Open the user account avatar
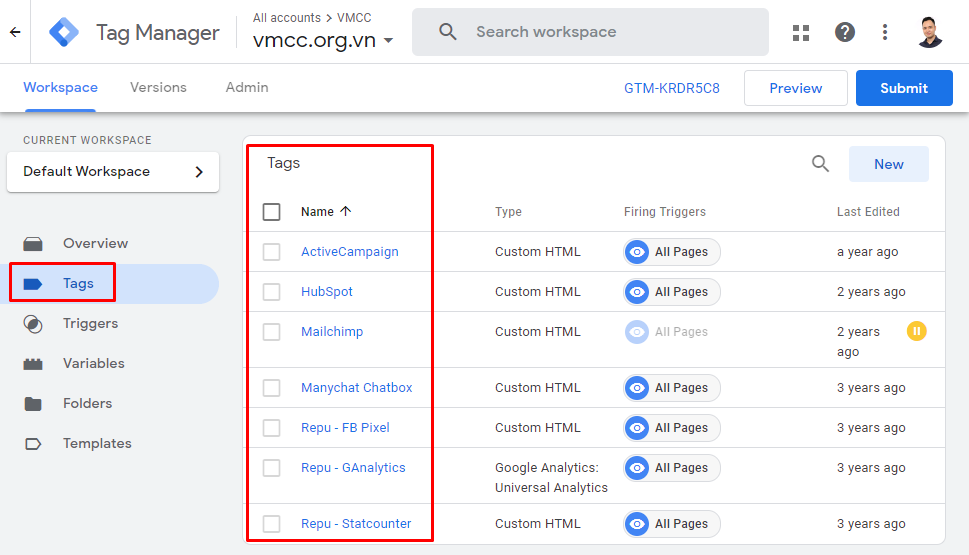 pyautogui.click(x=930, y=32)
